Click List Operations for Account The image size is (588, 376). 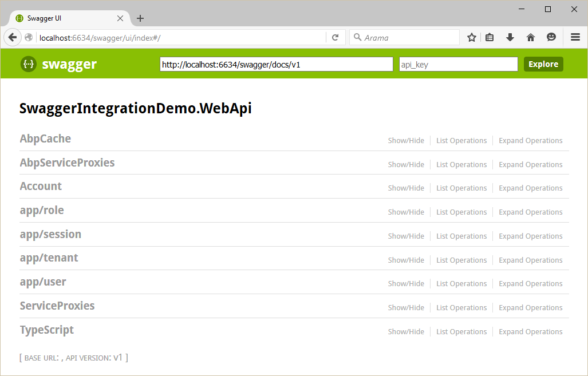coord(461,188)
